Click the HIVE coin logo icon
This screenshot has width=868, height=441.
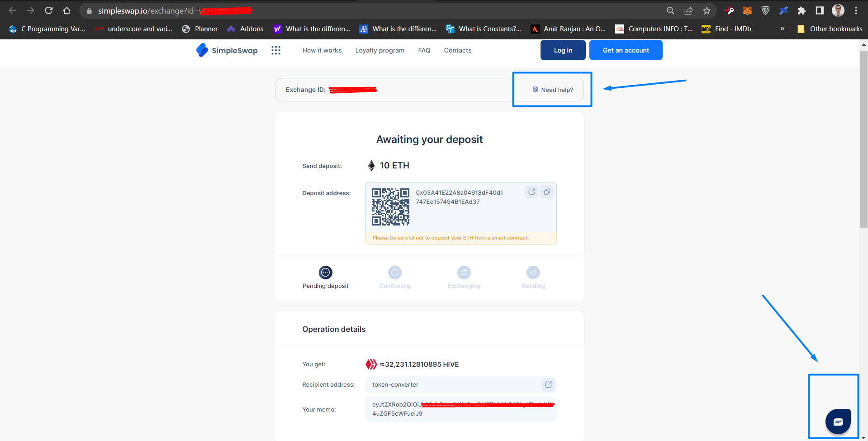coord(371,364)
